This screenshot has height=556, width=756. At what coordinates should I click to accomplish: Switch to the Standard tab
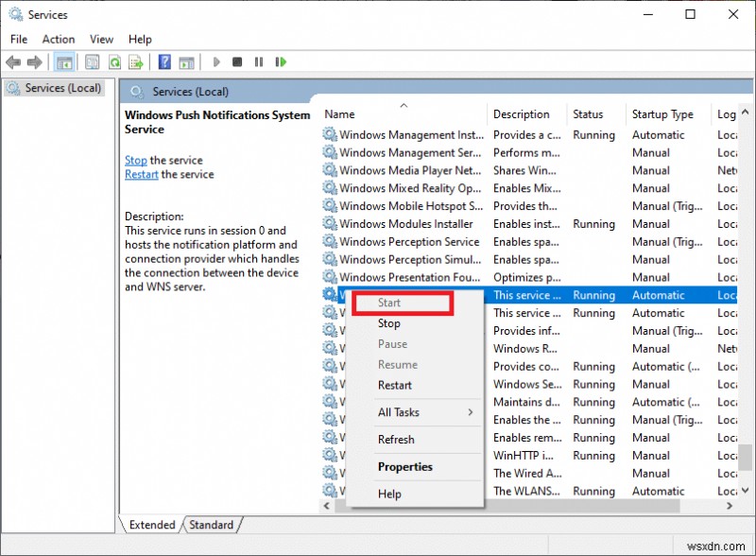click(211, 525)
